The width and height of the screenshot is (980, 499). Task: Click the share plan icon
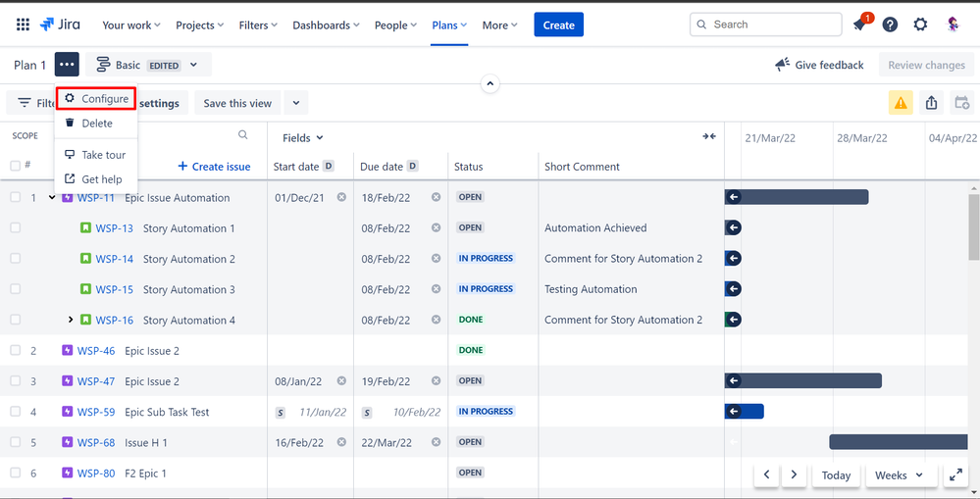tap(931, 103)
